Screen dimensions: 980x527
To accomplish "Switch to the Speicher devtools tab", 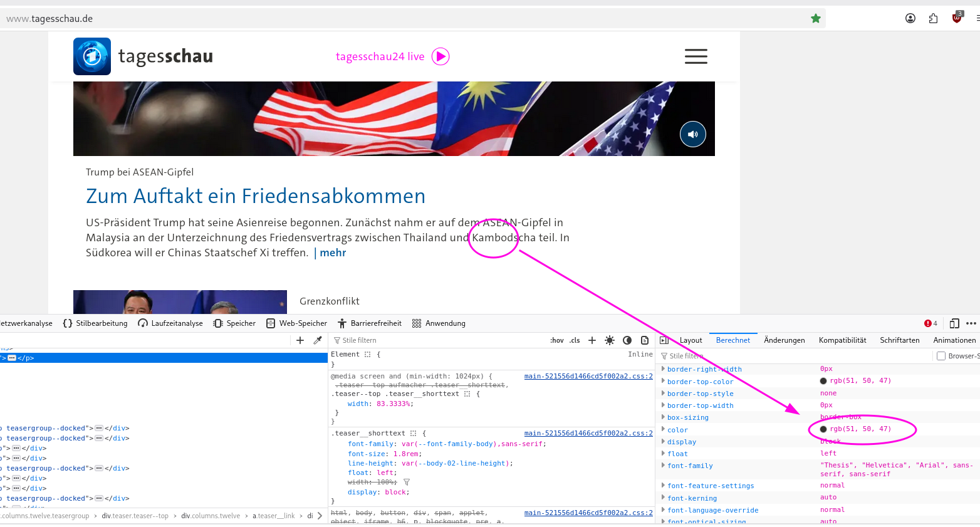I will pyautogui.click(x=234, y=323).
